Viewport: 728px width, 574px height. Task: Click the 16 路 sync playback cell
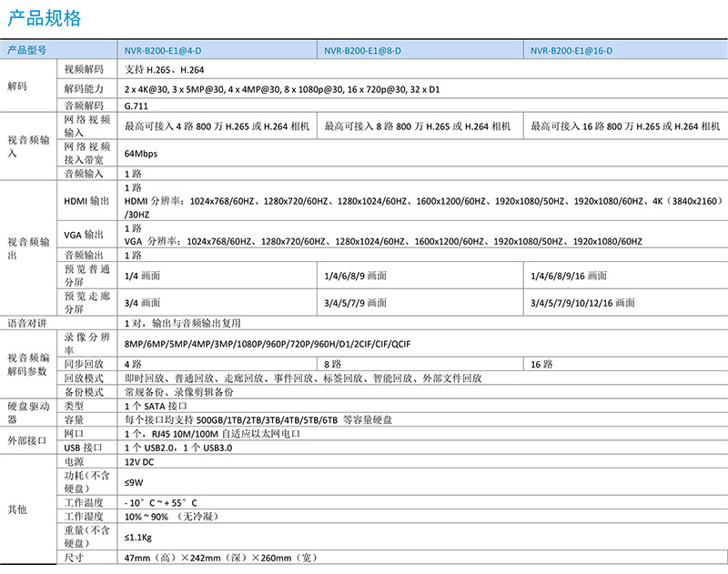[541, 364]
